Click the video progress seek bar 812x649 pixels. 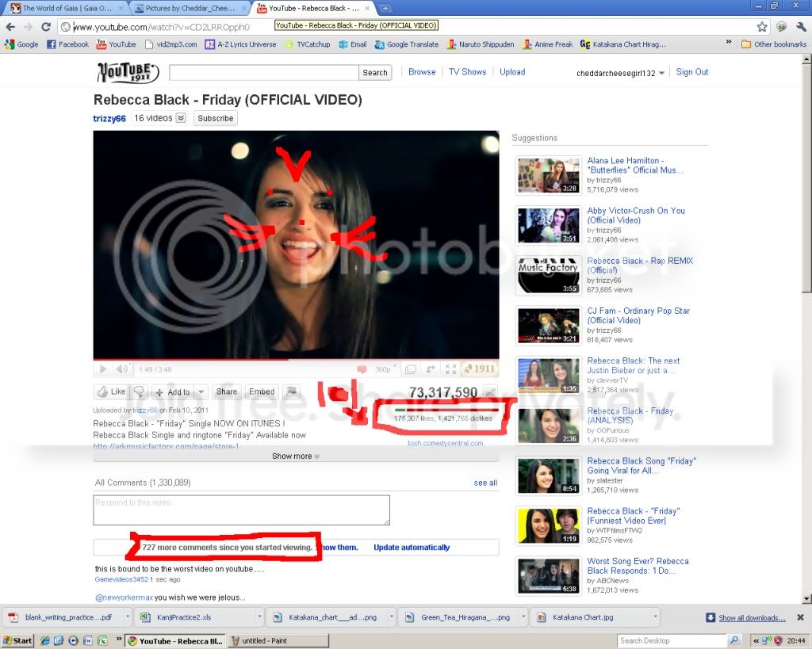click(296, 359)
